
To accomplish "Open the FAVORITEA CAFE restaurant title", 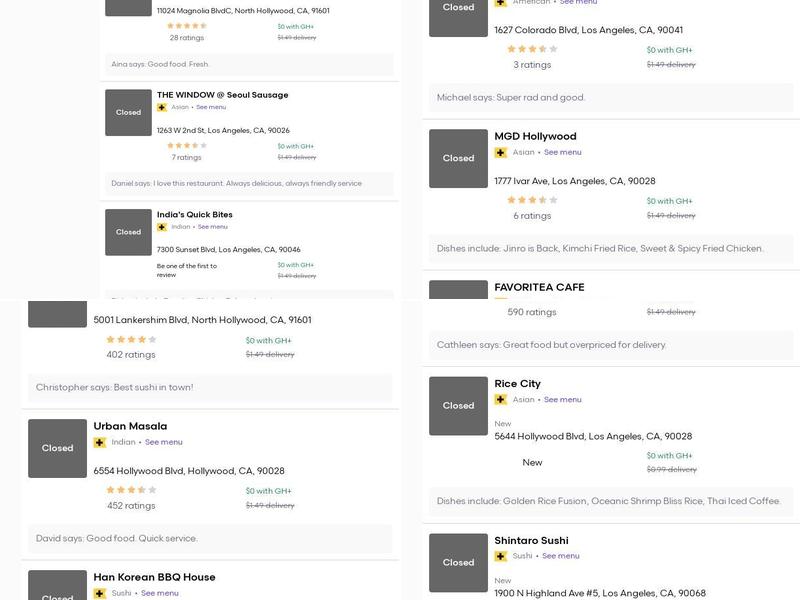I will (539, 287).
